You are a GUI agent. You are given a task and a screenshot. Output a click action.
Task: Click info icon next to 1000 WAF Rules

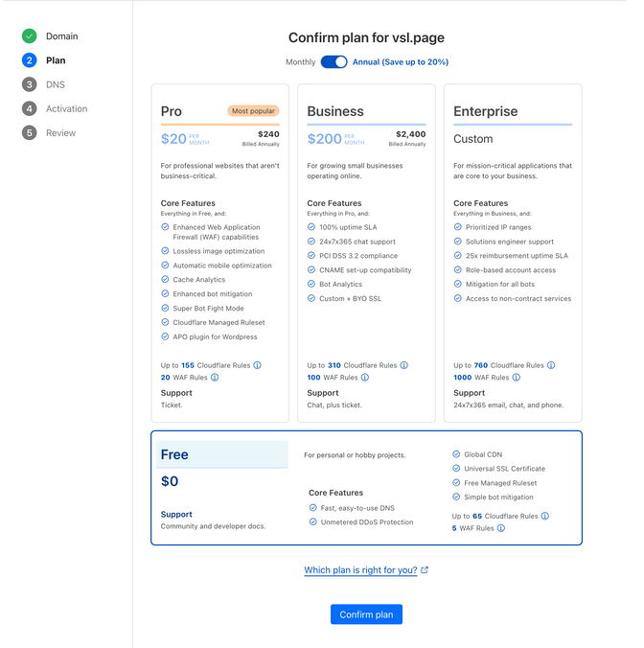coord(515,378)
